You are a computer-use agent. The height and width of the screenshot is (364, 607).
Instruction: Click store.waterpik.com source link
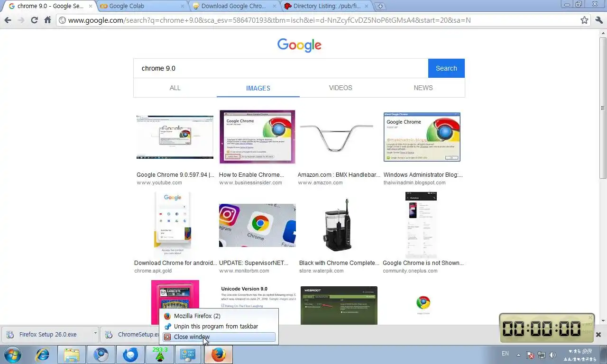(321, 271)
